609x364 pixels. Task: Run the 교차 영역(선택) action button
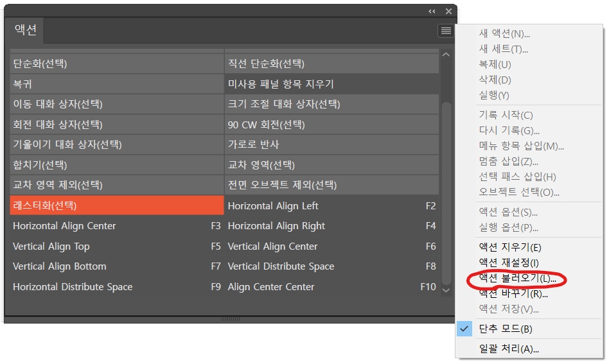click(331, 164)
